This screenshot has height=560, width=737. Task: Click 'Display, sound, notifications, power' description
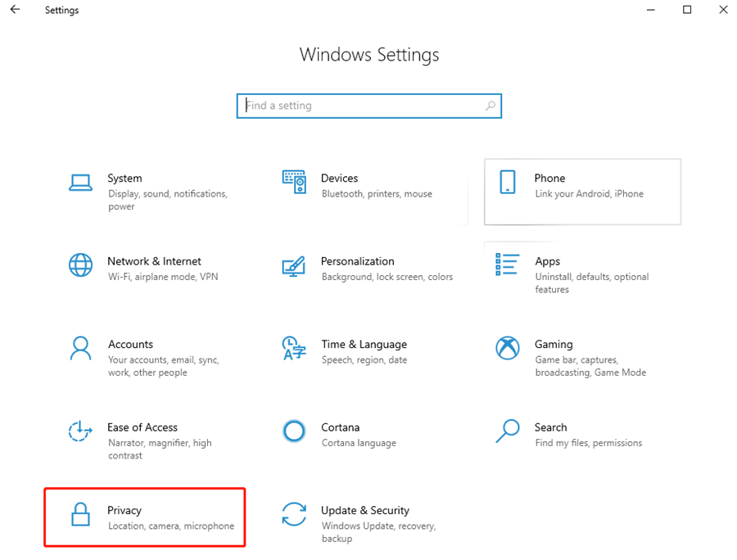[x=168, y=200]
